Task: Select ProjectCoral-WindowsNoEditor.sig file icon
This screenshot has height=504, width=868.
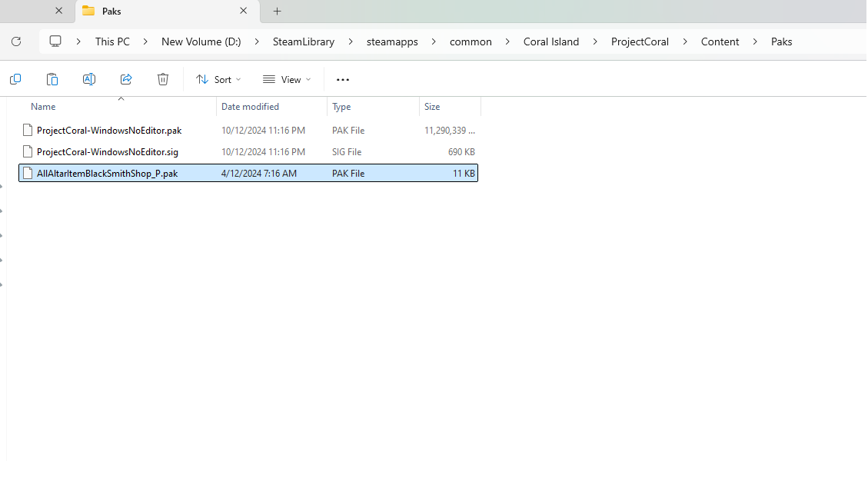Action: coord(28,152)
